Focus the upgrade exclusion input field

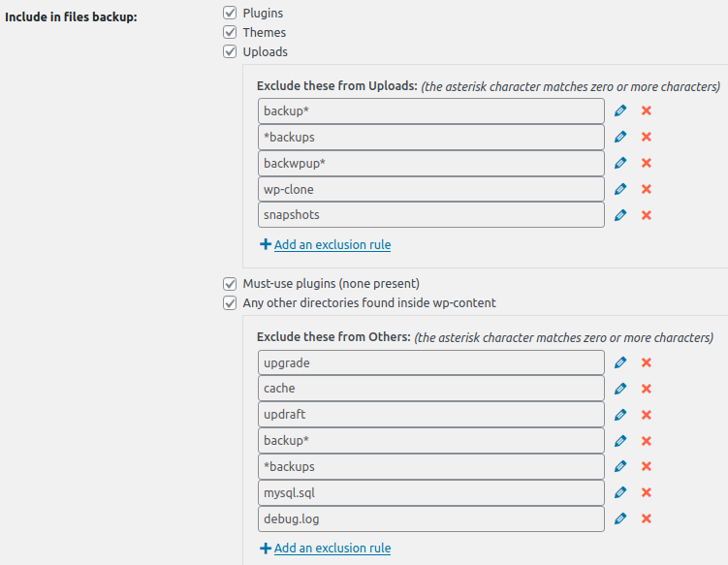[431, 362]
